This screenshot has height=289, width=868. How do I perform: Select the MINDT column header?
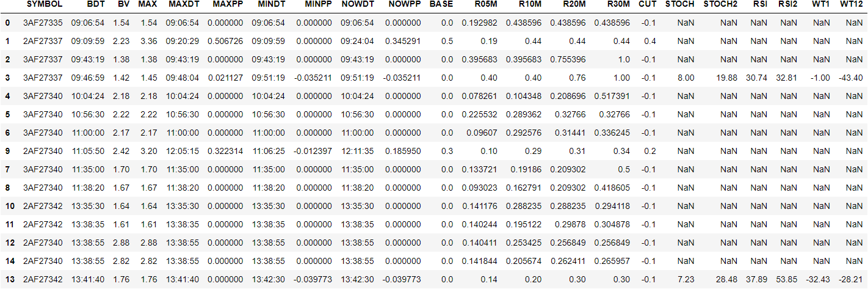272,4
